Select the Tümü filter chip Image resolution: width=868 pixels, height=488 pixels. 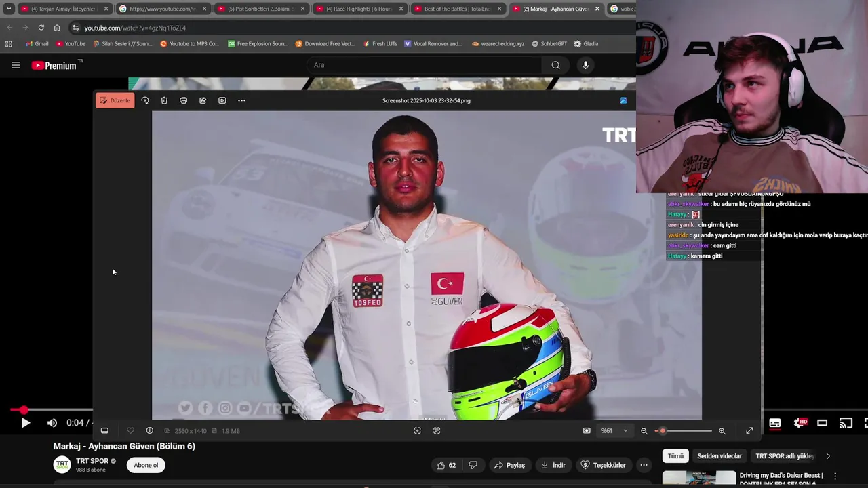(675, 456)
